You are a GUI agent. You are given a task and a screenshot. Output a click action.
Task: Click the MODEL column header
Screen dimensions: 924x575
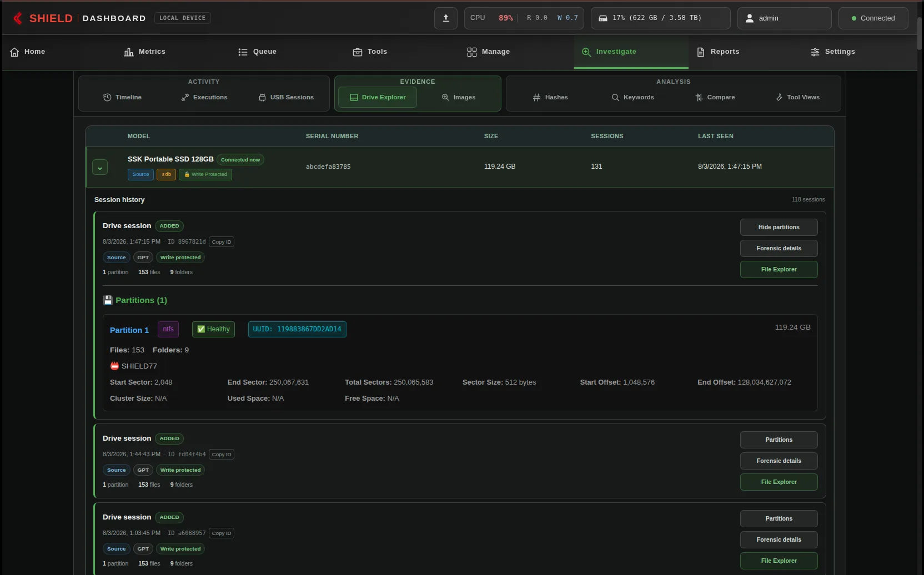coord(139,136)
